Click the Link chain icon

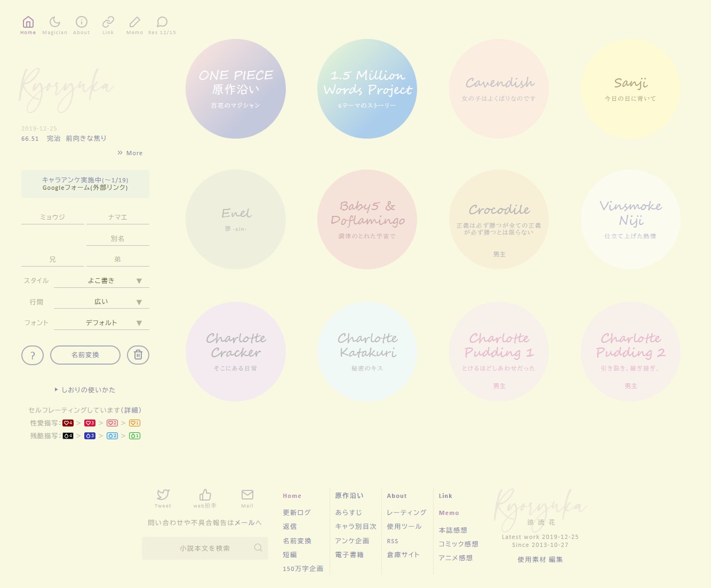(108, 22)
